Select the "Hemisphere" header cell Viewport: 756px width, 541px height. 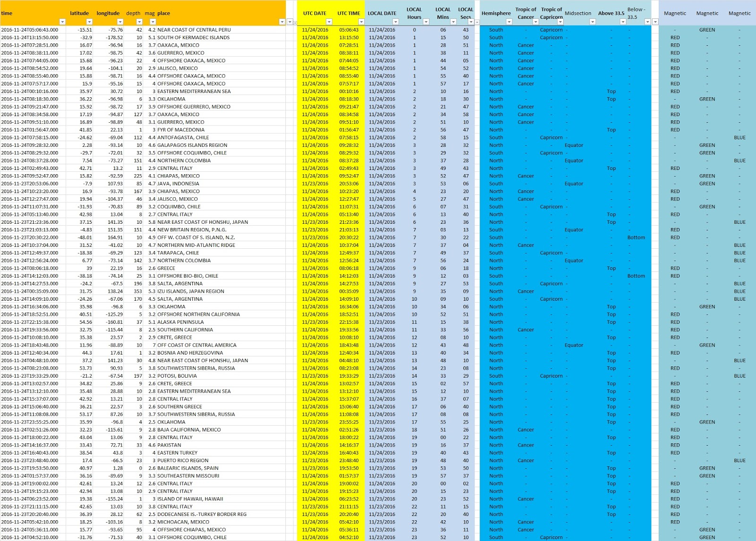coord(496,13)
